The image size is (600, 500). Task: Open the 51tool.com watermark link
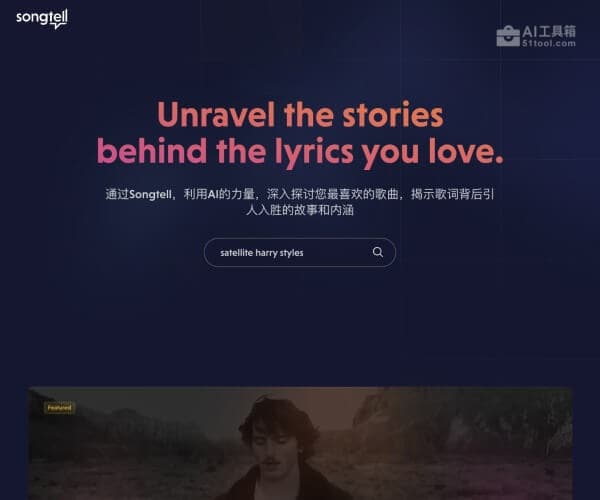(549, 43)
